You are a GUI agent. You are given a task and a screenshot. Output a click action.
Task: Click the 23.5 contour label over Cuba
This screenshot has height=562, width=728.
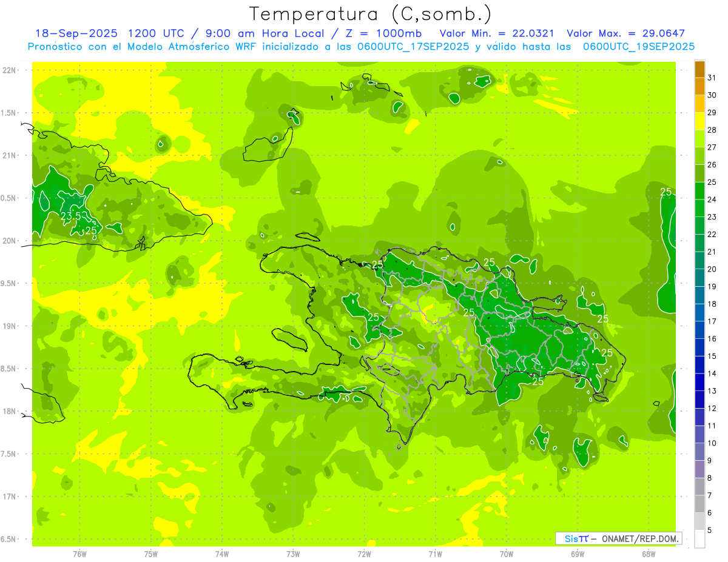(x=72, y=215)
